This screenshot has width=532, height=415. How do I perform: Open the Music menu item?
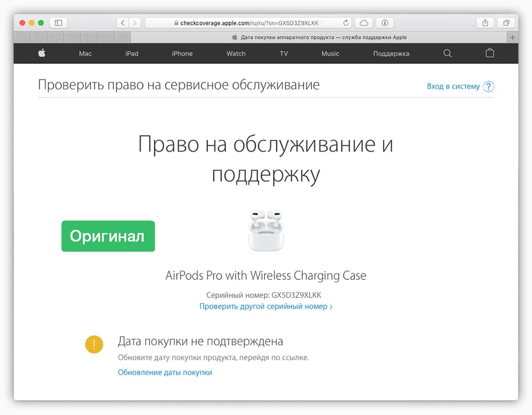point(330,54)
